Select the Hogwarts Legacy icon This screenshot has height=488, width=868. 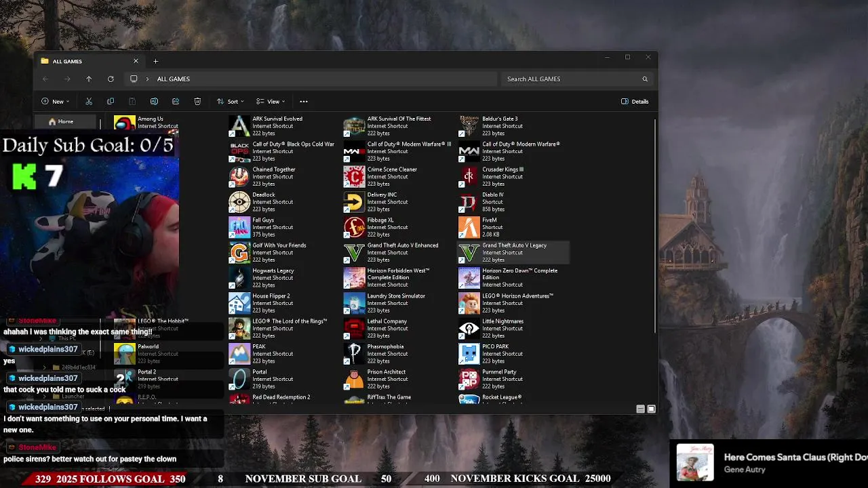pos(239,278)
